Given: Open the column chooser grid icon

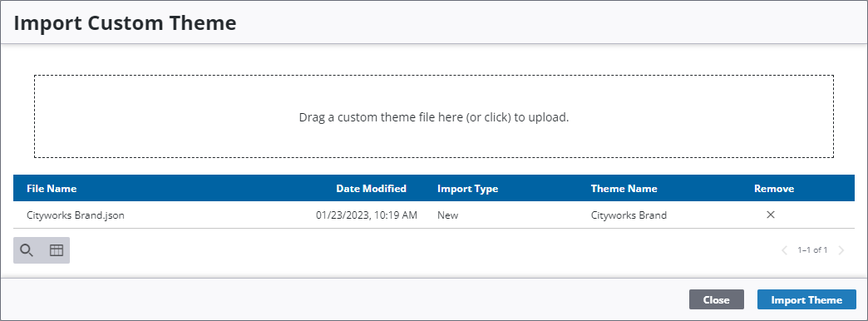Looking at the screenshot, I should (57, 250).
